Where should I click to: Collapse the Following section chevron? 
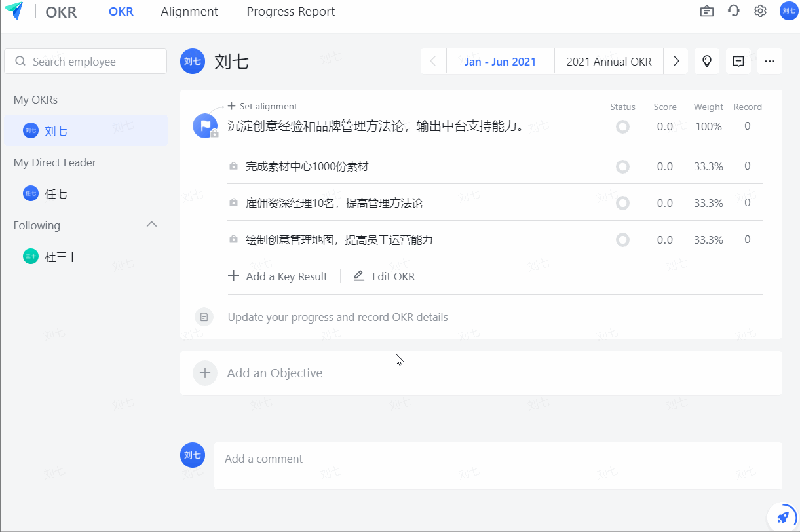(151, 224)
